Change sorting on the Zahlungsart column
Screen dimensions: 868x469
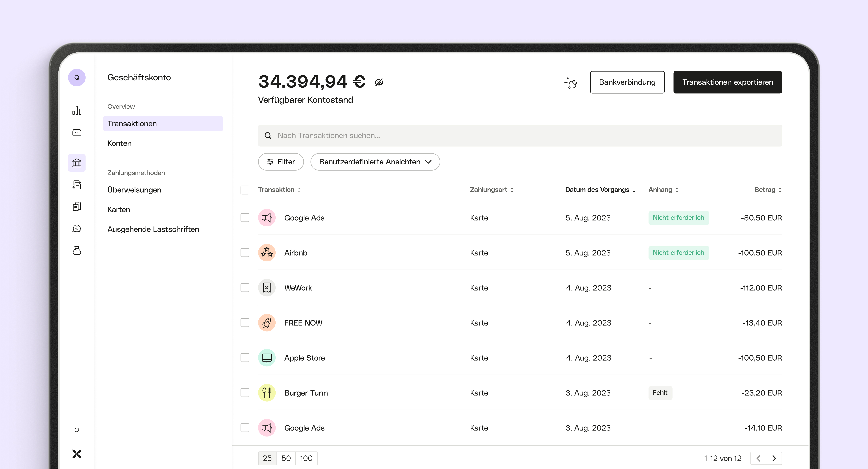click(512, 190)
